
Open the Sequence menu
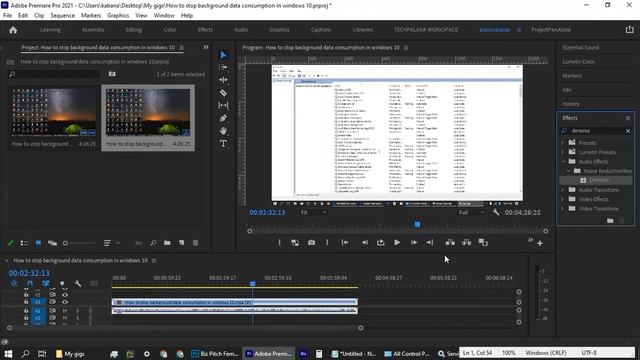[62, 16]
